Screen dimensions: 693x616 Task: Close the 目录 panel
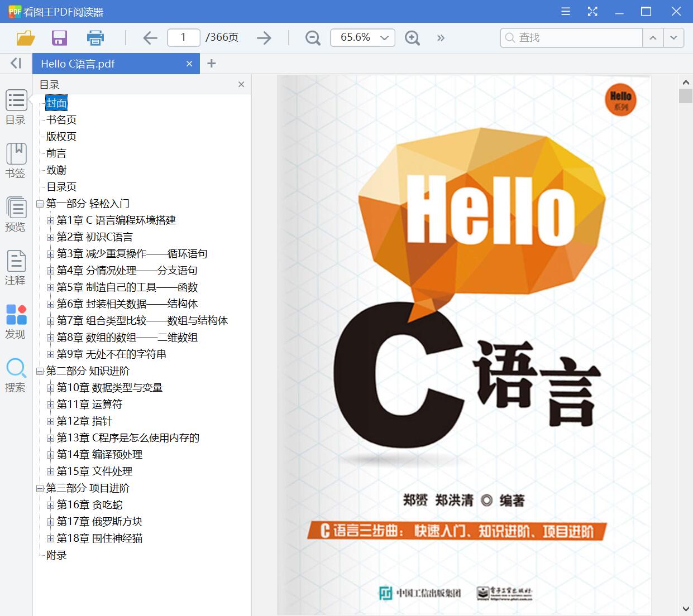point(241,84)
